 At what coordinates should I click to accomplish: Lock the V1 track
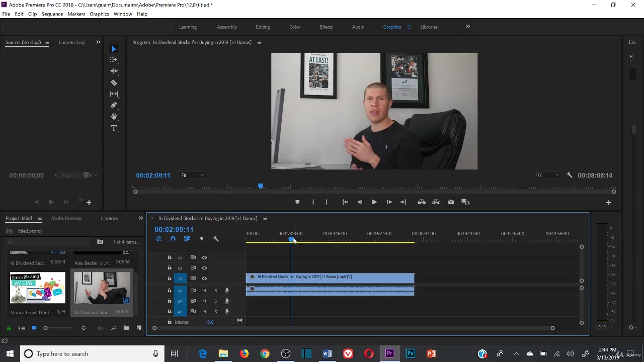tap(170, 278)
